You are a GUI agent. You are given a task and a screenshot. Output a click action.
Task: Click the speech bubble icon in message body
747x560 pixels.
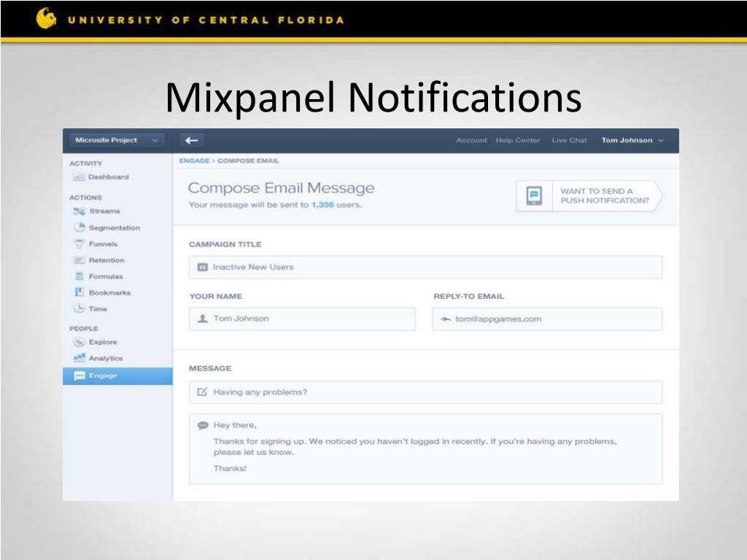point(203,425)
